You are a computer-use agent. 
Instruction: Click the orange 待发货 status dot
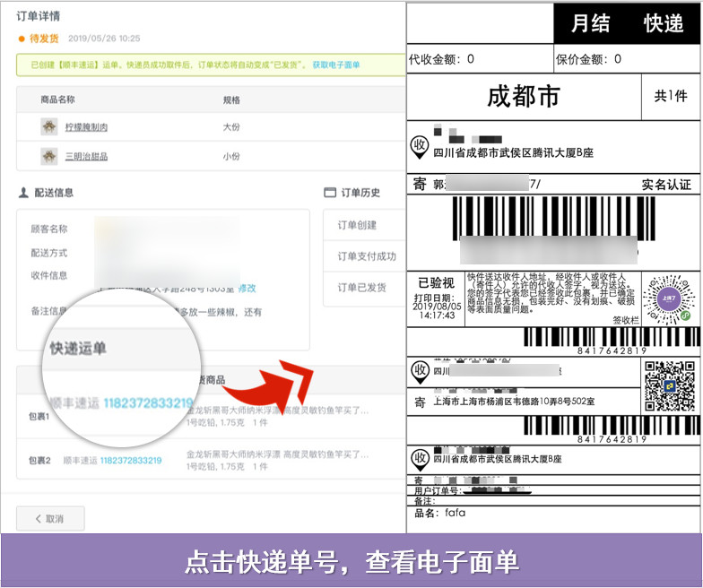[x=22, y=39]
